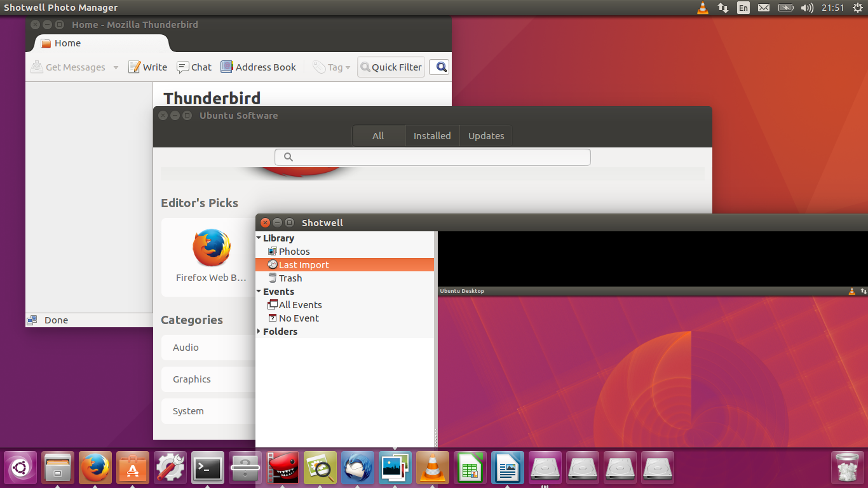Screen dimensions: 868x488
Task: Expand the Folders section in Shotwell
Action: click(x=259, y=332)
